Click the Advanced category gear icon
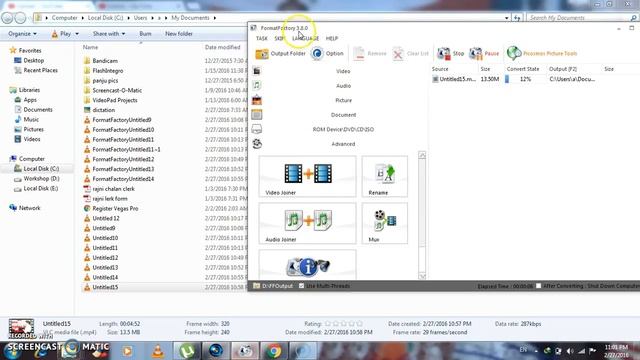 point(257,144)
